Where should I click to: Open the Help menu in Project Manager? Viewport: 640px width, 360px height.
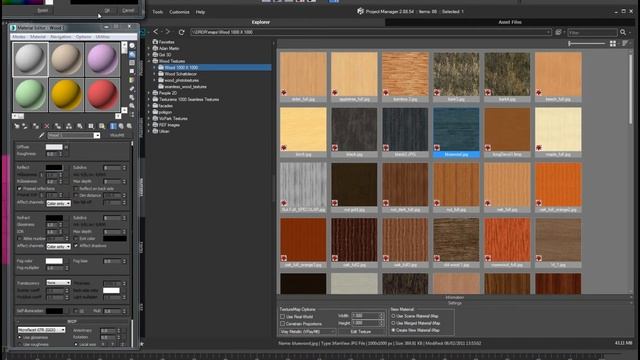click(x=200, y=12)
